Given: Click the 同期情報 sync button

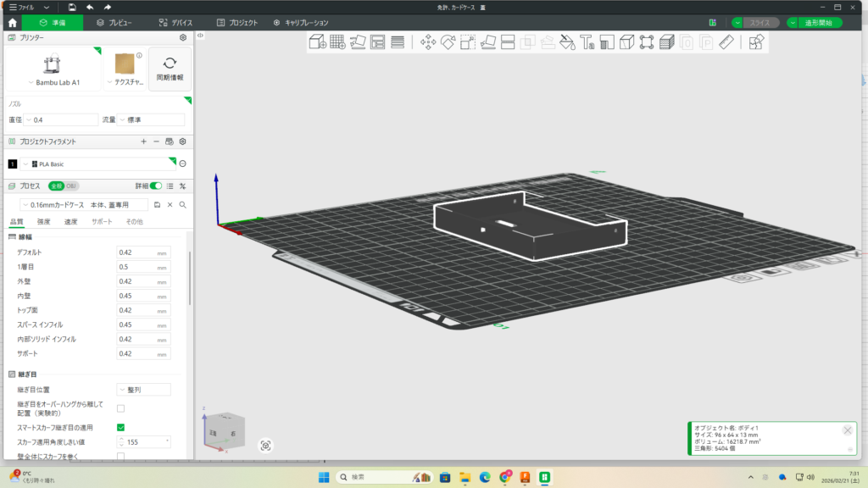Looking at the screenshot, I should point(170,69).
